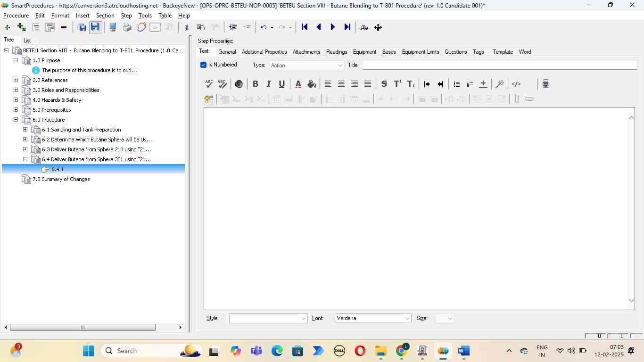Collapse the 1.0 Purpose tree node
This screenshot has width=644, height=362.
(x=16, y=60)
